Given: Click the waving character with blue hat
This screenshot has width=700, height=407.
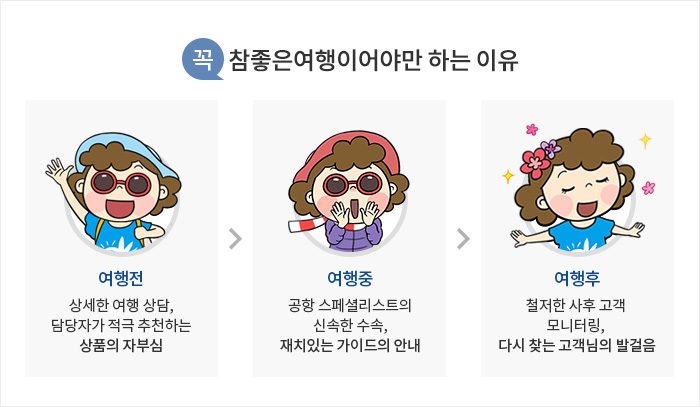Looking at the screenshot, I should pyautogui.click(x=113, y=192).
